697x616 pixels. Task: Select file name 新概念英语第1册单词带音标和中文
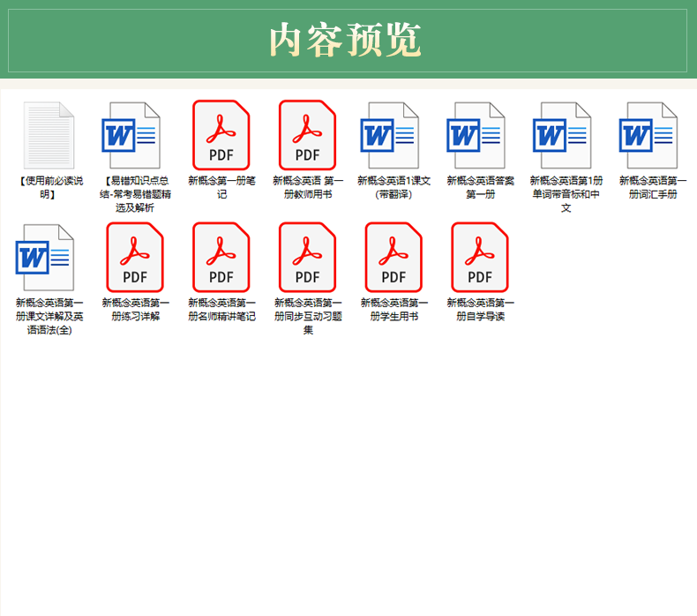(566, 194)
